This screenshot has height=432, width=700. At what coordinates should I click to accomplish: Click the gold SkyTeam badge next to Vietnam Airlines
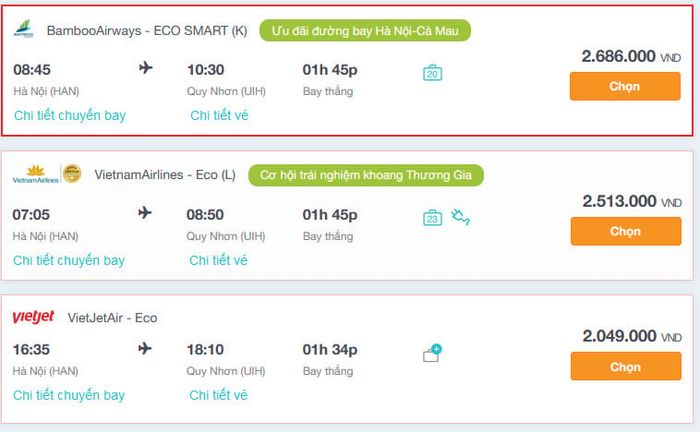coord(72,174)
